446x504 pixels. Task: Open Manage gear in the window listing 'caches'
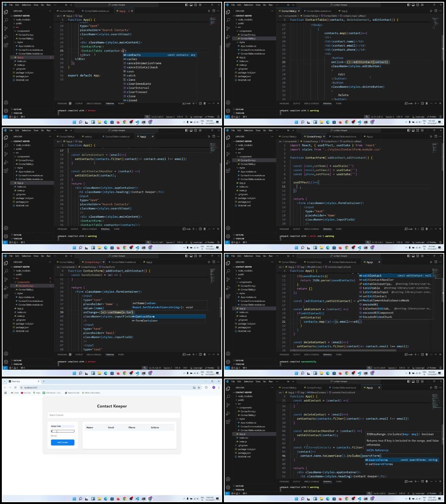(x=6, y=110)
